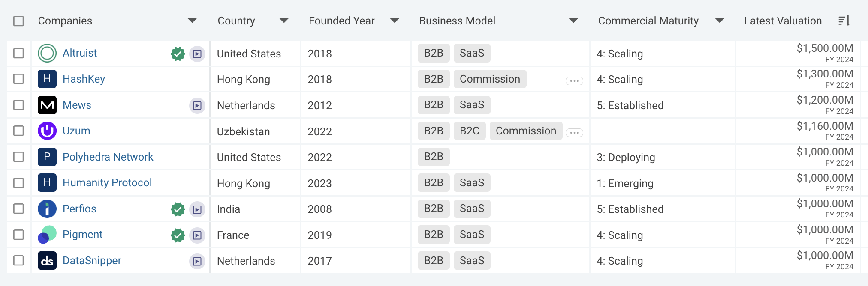The height and width of the screenshot is (286, 868).
Task: Open the Country column filter dropdown
Action: (x=283, y=20)
